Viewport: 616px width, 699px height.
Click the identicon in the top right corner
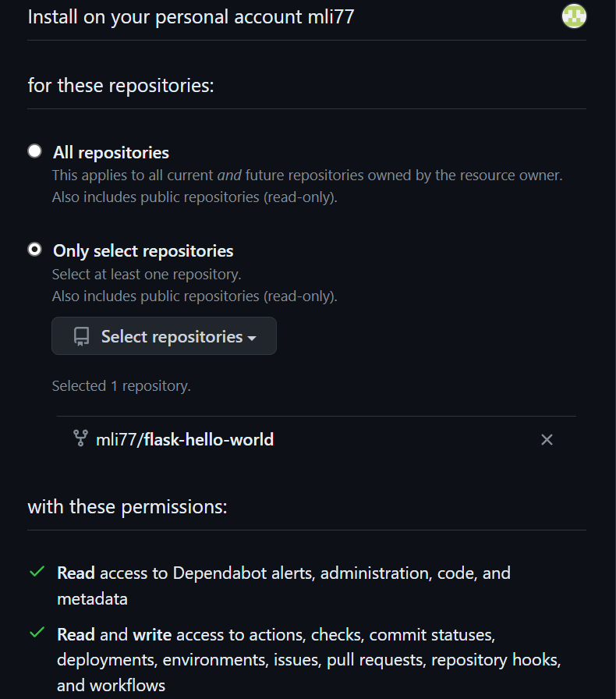coord(574,16)
